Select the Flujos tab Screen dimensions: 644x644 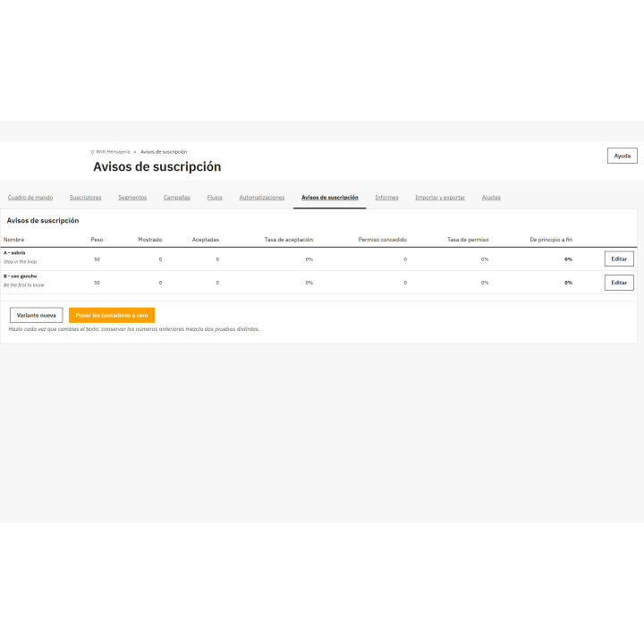[215, 198]
